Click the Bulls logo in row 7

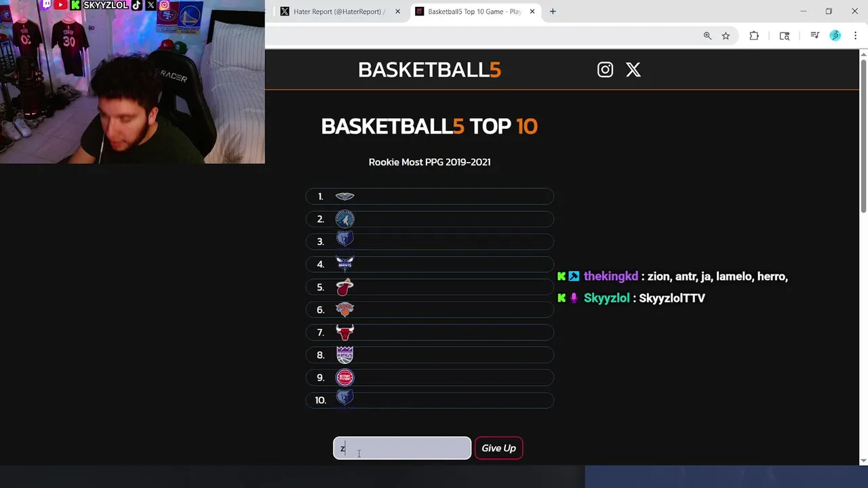coord(344,332)
